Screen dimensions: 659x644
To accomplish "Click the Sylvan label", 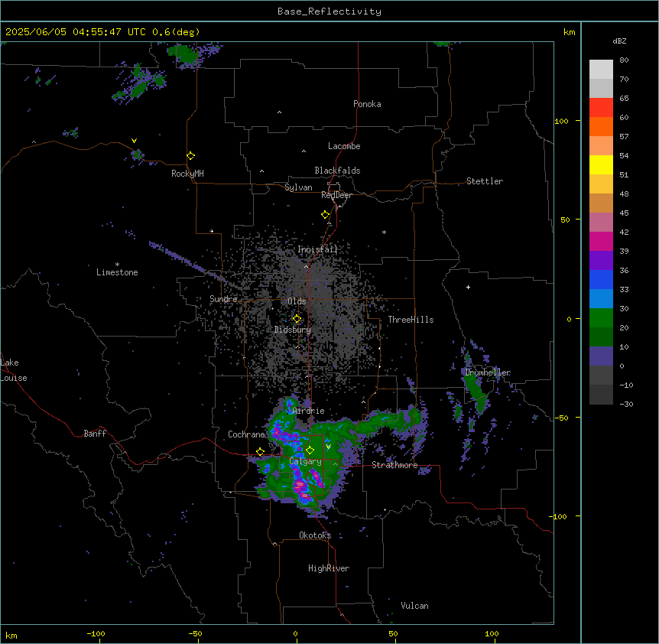I will pyautogui.click(x=298, y=187).
